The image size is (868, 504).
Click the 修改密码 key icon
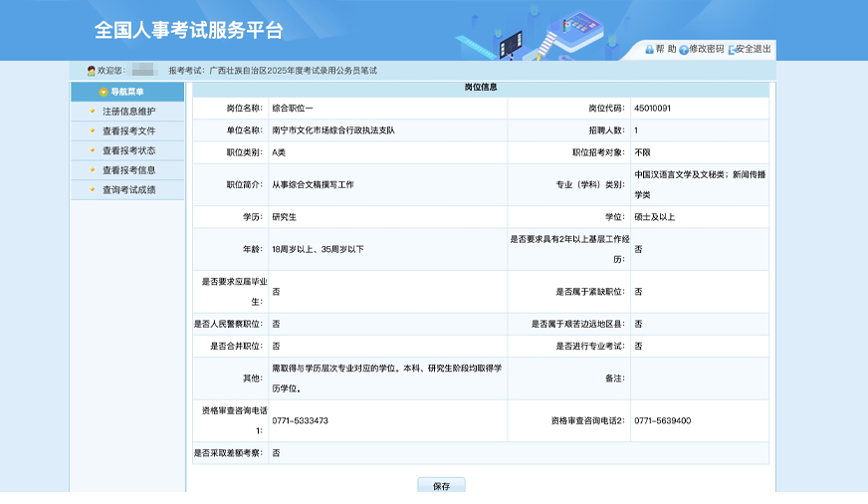pyautogui.click(x=684, y=50)
